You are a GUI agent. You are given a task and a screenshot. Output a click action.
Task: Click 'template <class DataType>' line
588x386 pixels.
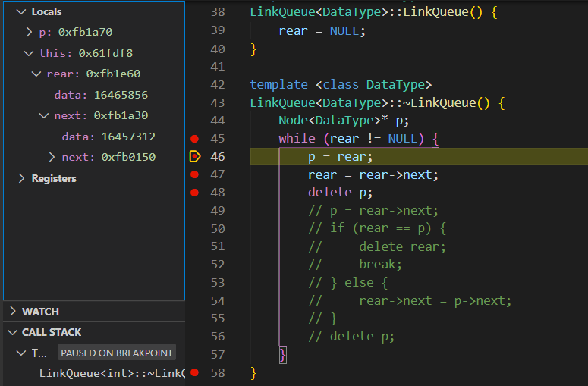pos(341,85)
